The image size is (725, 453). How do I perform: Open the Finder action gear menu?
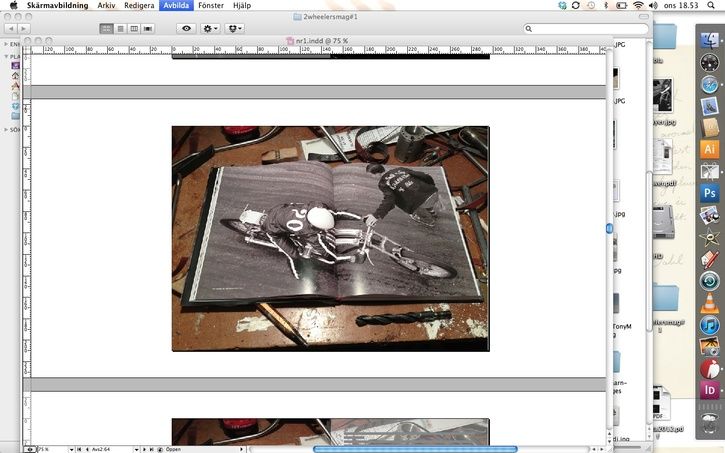coord(211,29)
